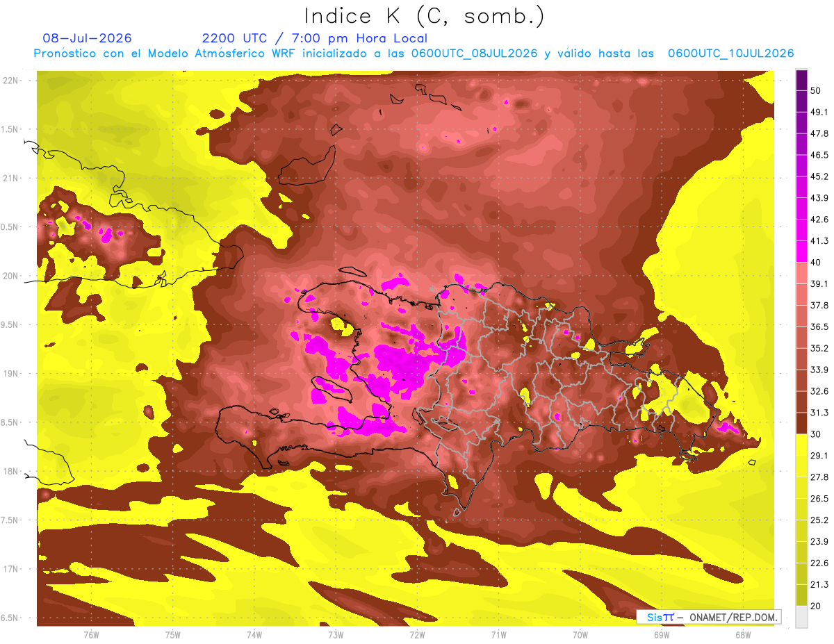Pick the dark brown swatch between 30 and 31.3
The image size is (834, 644).
click(x=801, y=423)
